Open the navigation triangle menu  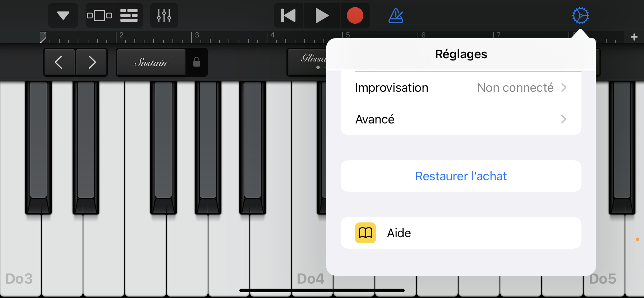coord(63,15)
